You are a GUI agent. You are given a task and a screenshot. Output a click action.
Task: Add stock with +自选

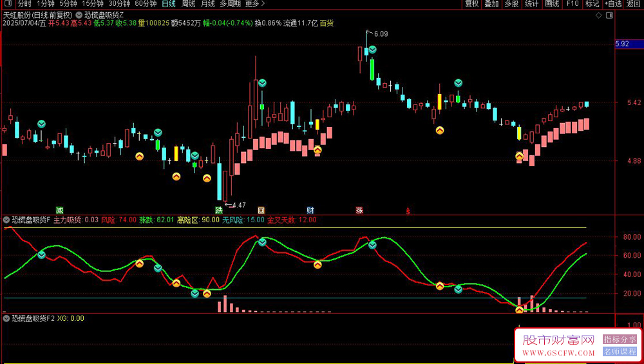click(613, 4)
